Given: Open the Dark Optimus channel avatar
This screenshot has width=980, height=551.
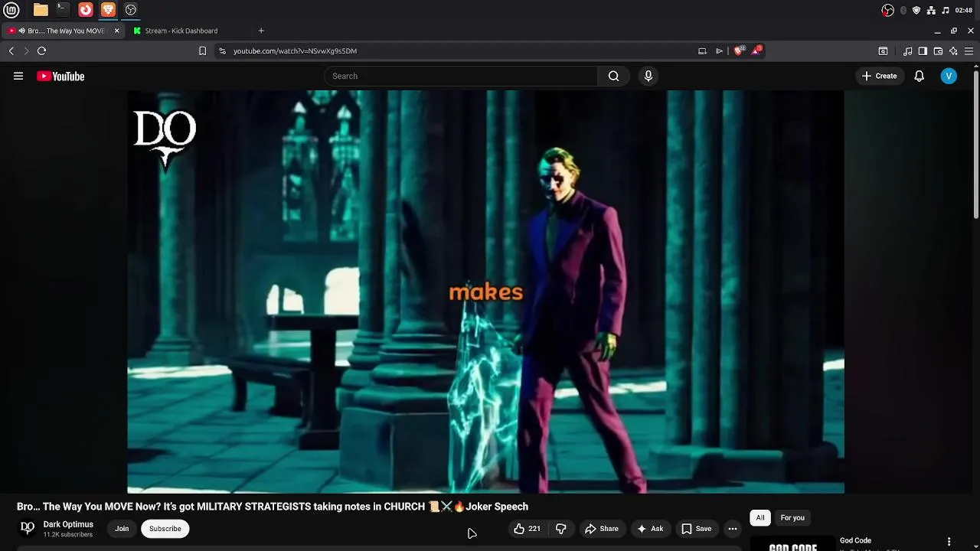Looking at the screenshot, I should [28, 528].
